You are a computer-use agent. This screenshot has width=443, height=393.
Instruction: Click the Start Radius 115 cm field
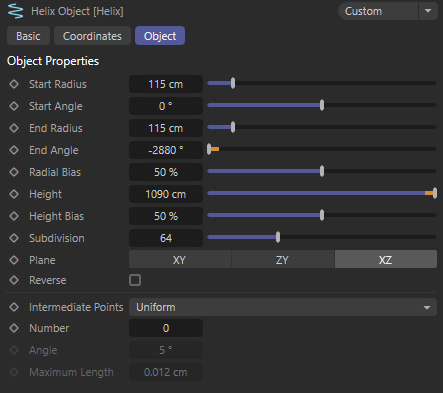click(x=166, y=84)
